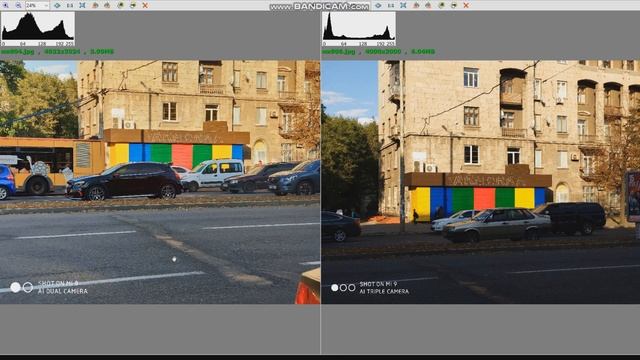
Task: Set the right image to 1:1 size
Action: pyautogui.click(x=391, y=5)
